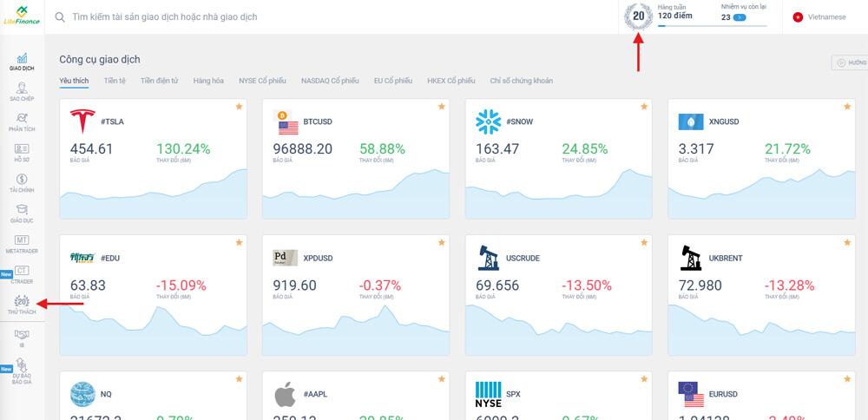This screenshot has width=868, height=420.
Task: Open the #EDU instrument name
Action: coord(110,258)
